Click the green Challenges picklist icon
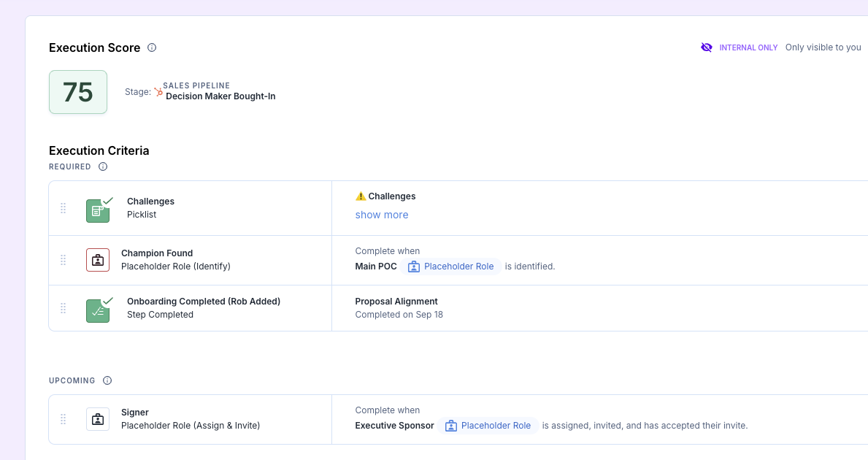 pyautogui.click(x=98, y=211)
